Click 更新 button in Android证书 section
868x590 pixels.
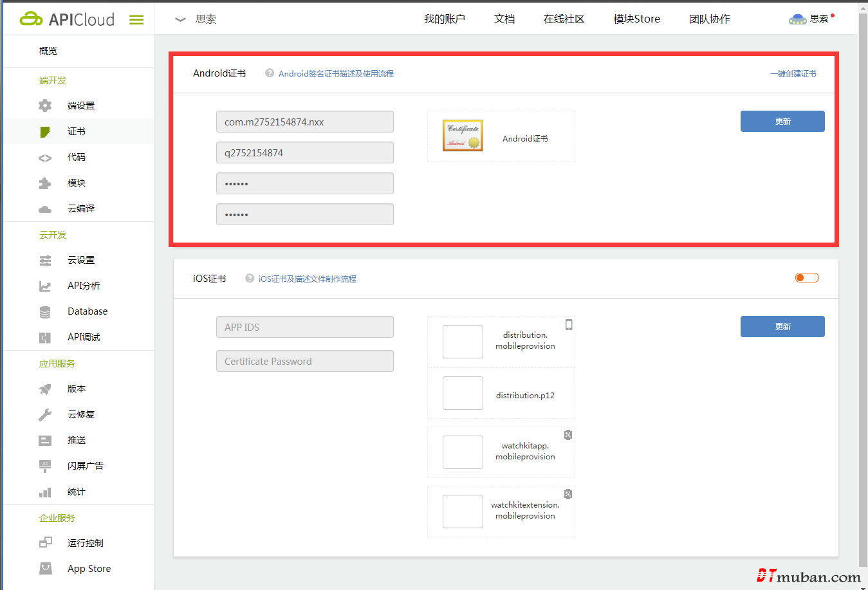point(782,122)
